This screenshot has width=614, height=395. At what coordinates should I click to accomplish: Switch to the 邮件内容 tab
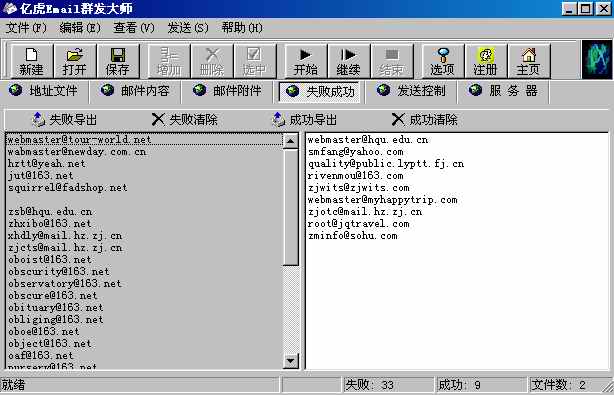135,91
